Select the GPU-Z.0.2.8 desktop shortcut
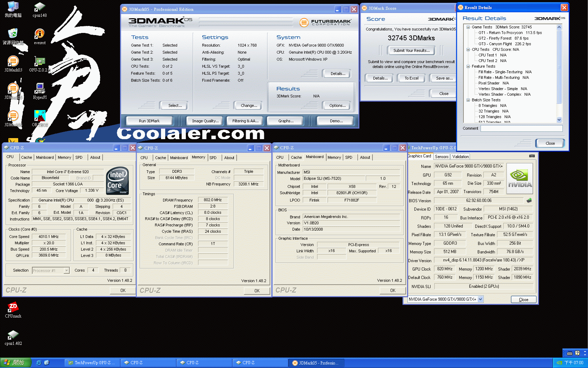The width and height of the screenshot is (588, 368). click(40, 64)
